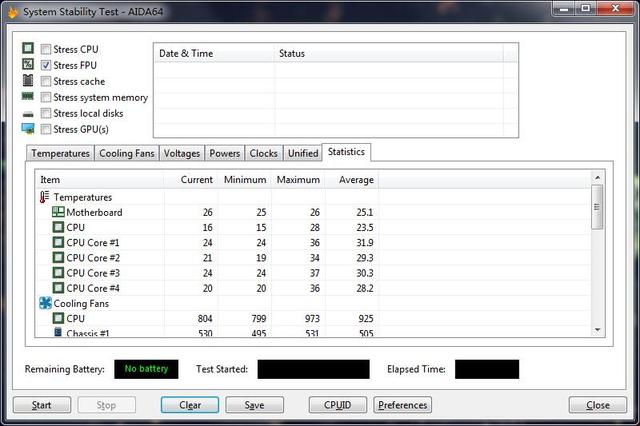Viewport: 640px width, 426px height.
Task: Click the Start button
Action: (x=42, y=405)
